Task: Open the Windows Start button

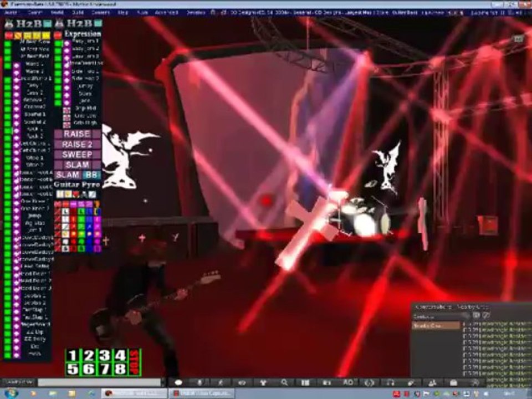Action: tap(11, 393)
